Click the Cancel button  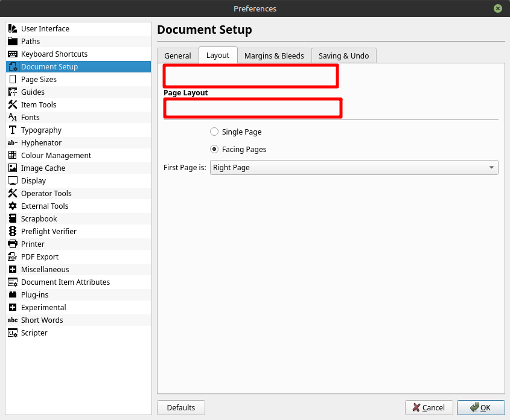tap(428, 407)
